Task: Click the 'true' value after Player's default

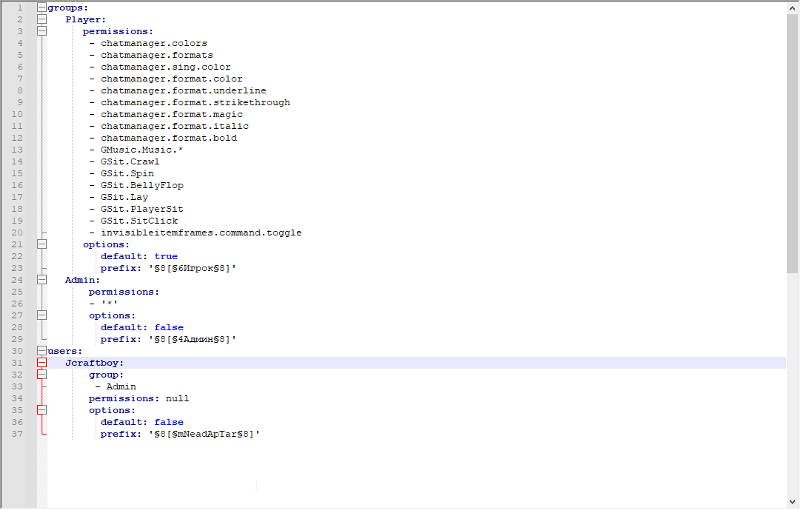Action: click(x=166, y=257)
